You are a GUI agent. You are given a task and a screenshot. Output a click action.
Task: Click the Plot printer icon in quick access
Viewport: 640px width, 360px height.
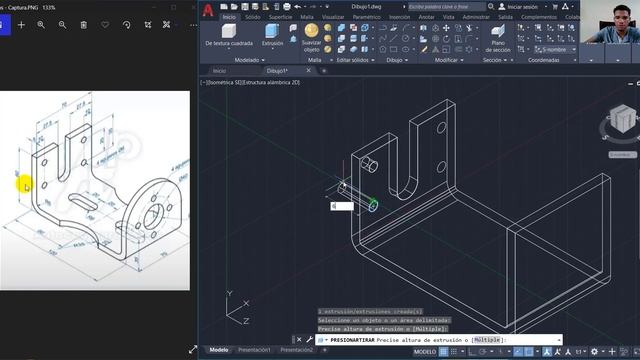287,7
